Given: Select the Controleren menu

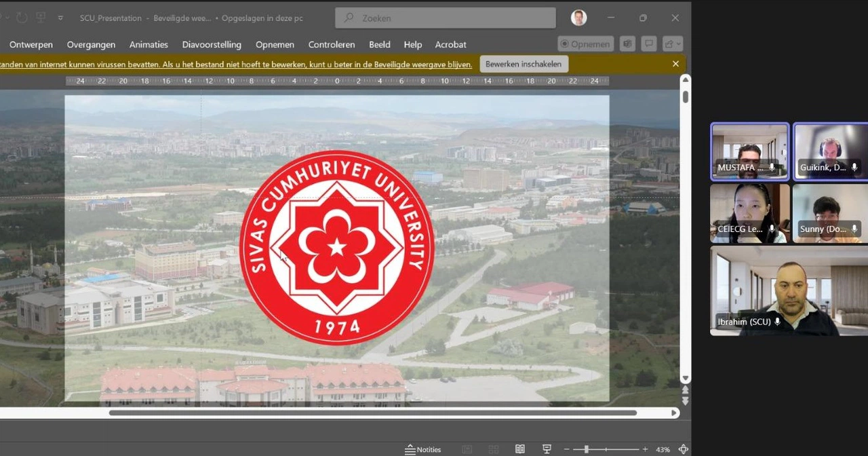Looking at the screenshot, I should pyautogui.click(x=332, y=44).
